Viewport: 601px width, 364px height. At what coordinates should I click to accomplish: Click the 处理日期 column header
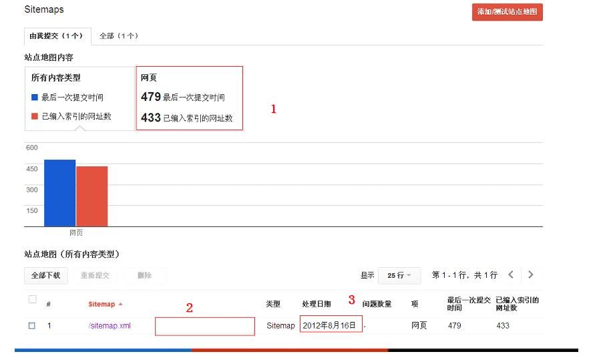pyautogui.click(x=316, y=304)
